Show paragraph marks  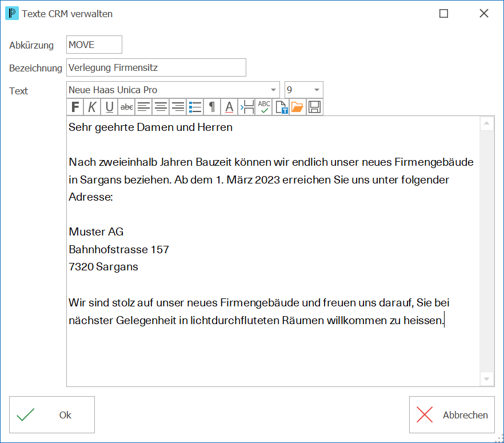click(x=212, y=107)
